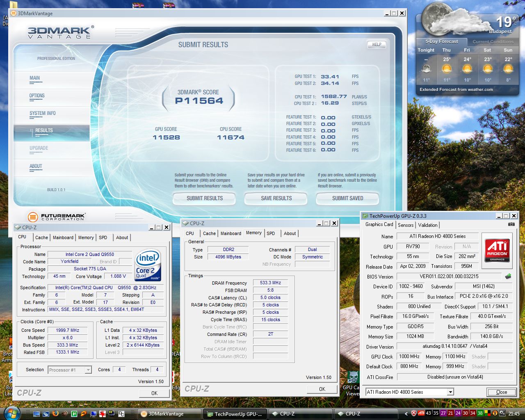Open the SPD tab in the Memory CPU-Z window
This screenshot has width=525, height=420.
point(271,233)
